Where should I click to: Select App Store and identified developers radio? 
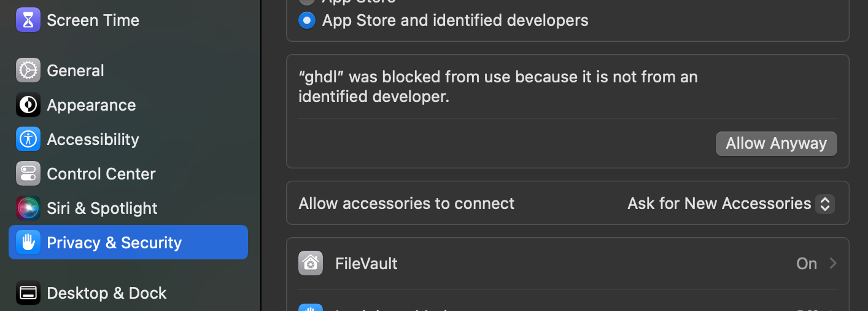(307, 20)
